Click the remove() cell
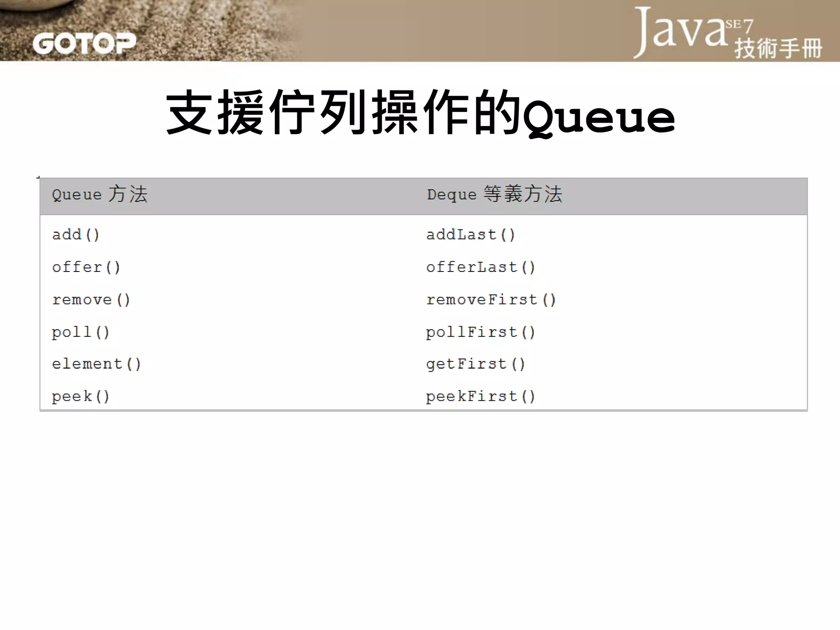This screenshot has width=840, height=630. 91,299
